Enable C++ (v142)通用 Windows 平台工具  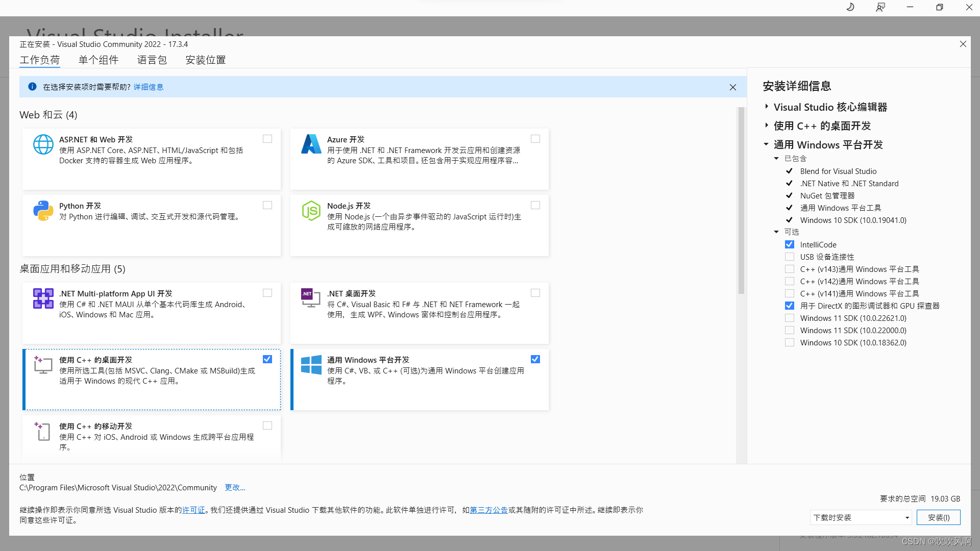coord(790,281)
